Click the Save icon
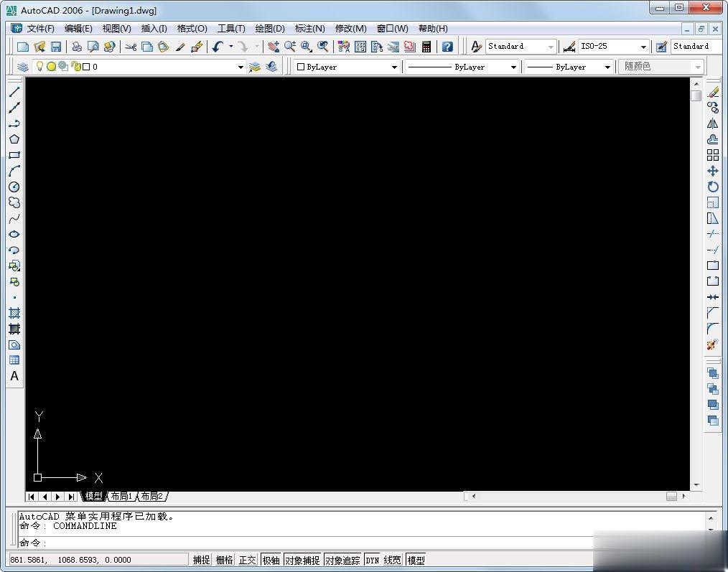Viewport: 728px width, 572px height. pyautogui.click(x=56, y=47)
